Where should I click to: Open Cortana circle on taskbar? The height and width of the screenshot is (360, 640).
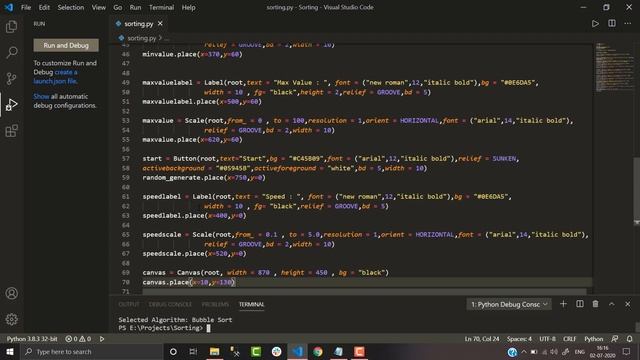pos(173,352)
